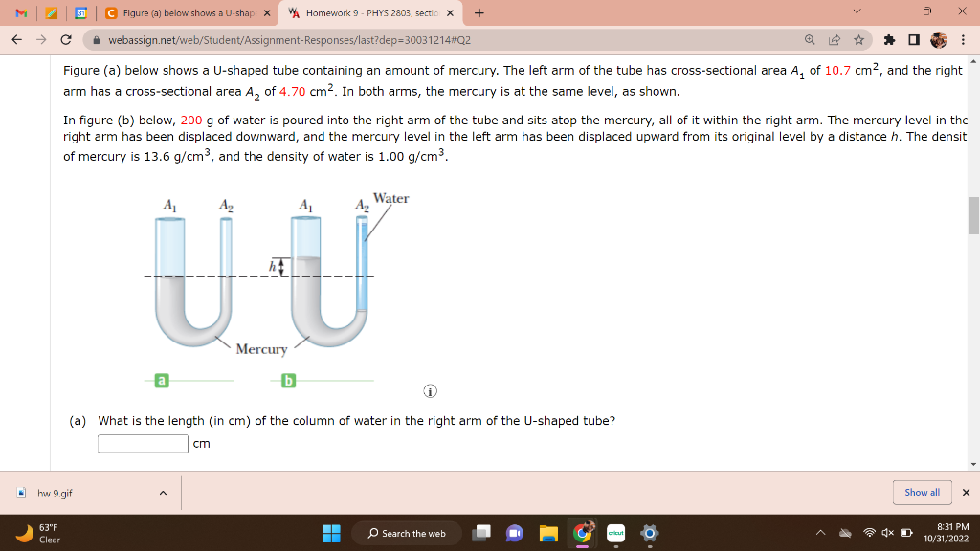980x551 pixels.
Task: Click the Chrome profile avatar
Action: (x=938, y=40)
